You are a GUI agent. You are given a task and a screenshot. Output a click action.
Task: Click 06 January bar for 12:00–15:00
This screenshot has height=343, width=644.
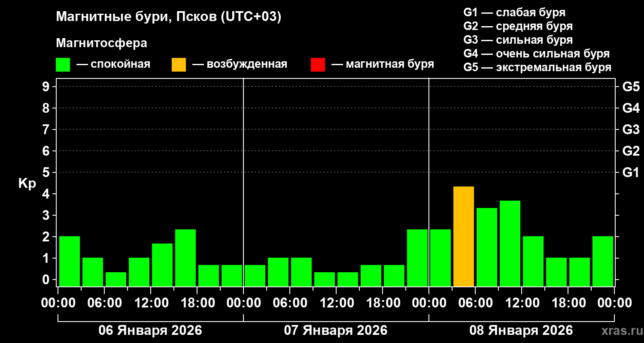(x=162, y=265)
